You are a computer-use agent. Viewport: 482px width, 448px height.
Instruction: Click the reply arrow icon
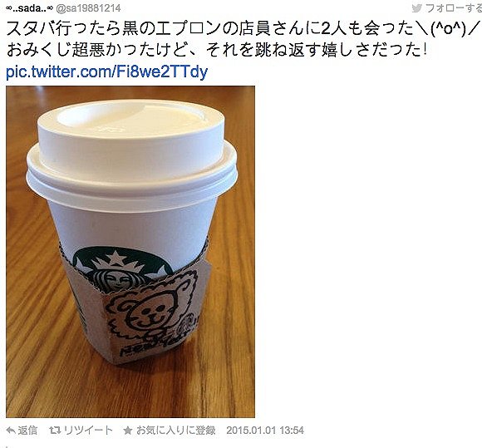pyautogui.click(x=11, y=431)
